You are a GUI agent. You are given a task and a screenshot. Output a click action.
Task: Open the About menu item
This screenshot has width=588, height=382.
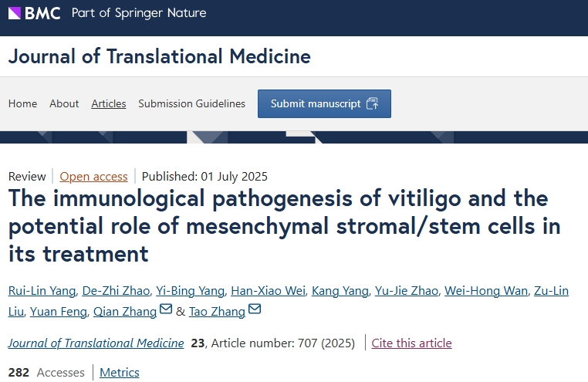coord(64,104)
